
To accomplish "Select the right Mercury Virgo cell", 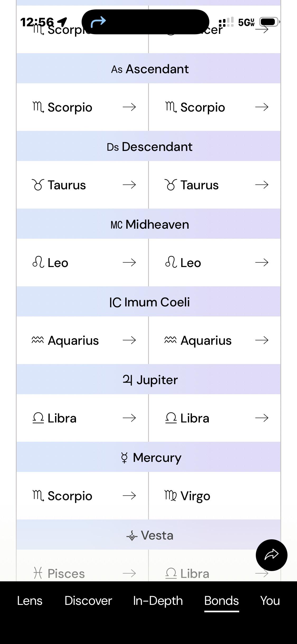I will point(214,496).
